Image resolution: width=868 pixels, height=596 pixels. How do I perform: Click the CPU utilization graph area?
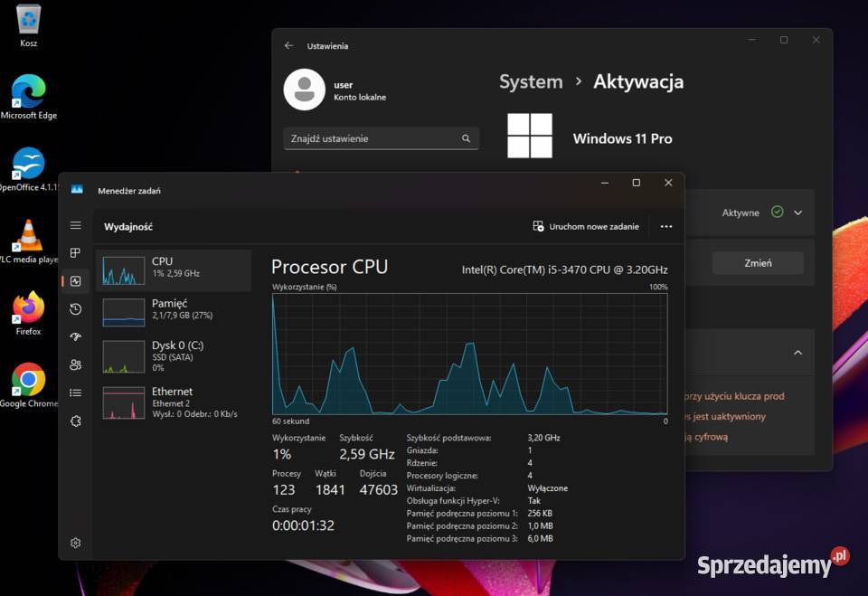pos(469,354)
